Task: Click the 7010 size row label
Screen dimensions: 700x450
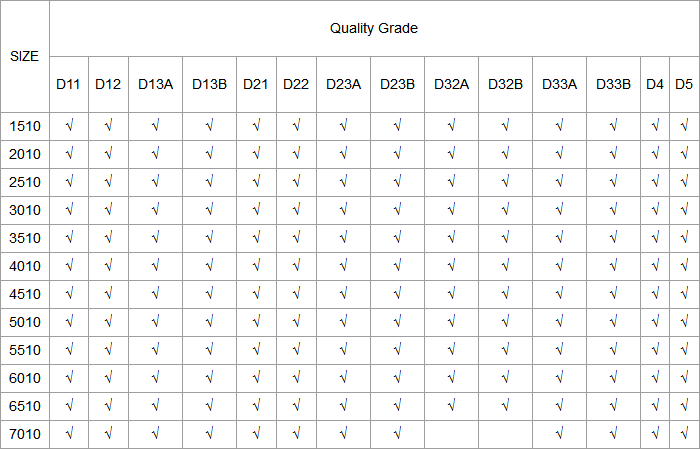Action: click(x=25, y=434)
